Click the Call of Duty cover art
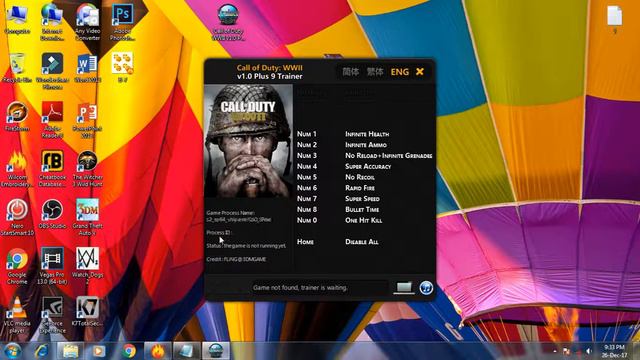640x360 pixels. pos(248,141)
